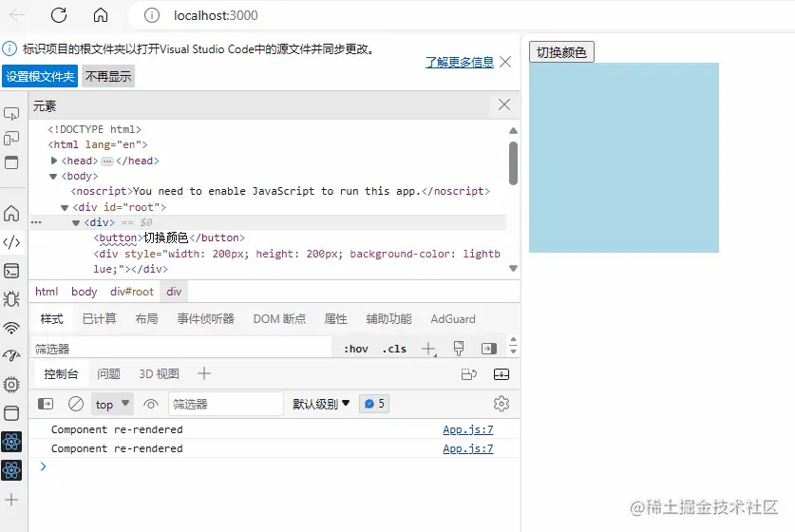Screen dimensions: 795x532
Task: Click the clear console icon
Action: point(76,404)
